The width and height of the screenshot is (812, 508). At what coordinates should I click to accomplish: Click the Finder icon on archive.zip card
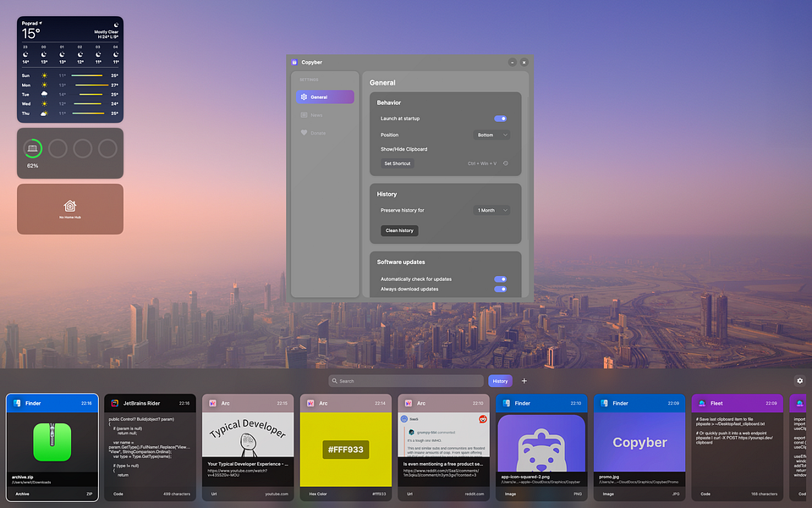click(17, 403)
